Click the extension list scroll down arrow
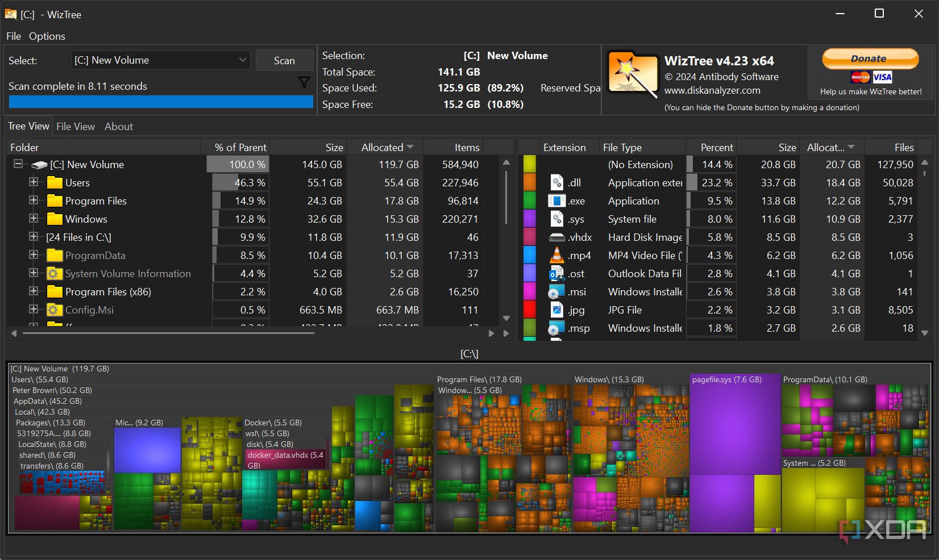Viewport: 939px width, 560px height. (x=925, y=333)
